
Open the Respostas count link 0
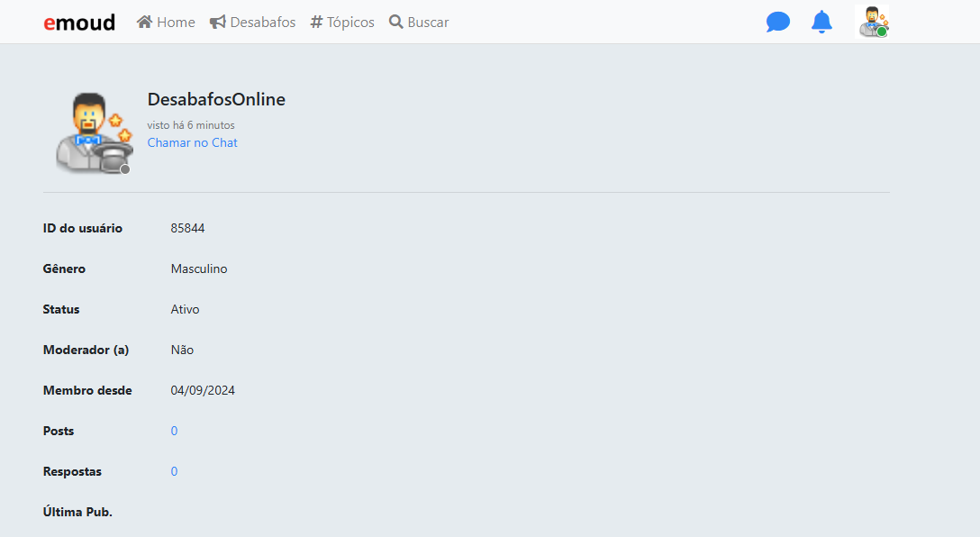pos(175,471)
